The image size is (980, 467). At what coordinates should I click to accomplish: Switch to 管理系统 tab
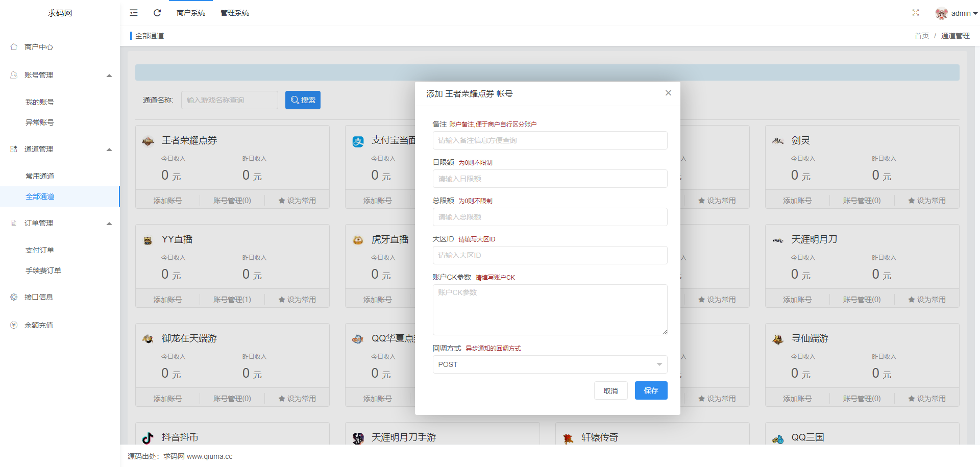(235, 13)
